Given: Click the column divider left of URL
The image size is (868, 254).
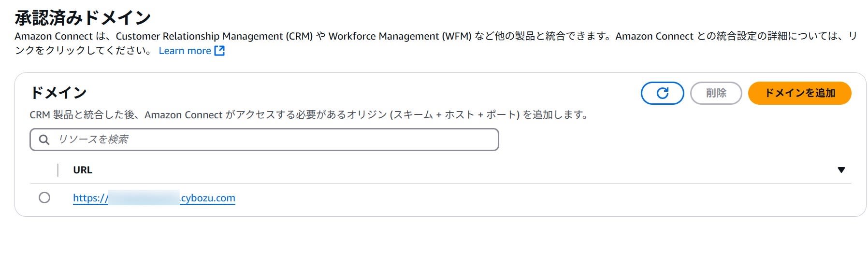Looking at the screenshot, I should [58, 170].
